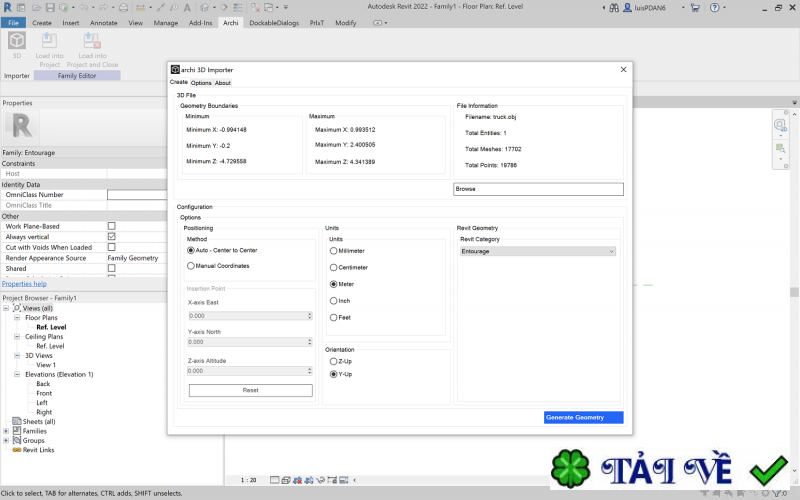Open the File ribbon tab

coord(14,23)
